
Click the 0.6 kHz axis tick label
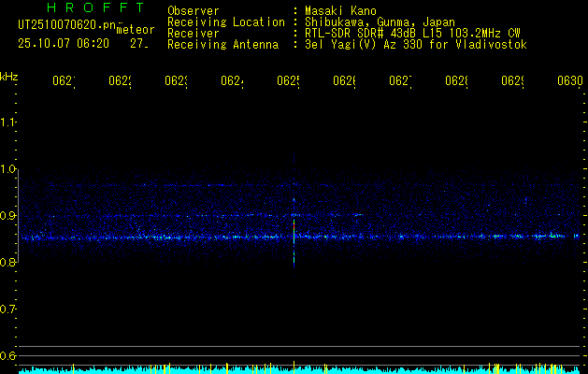(x=7, y=355)
